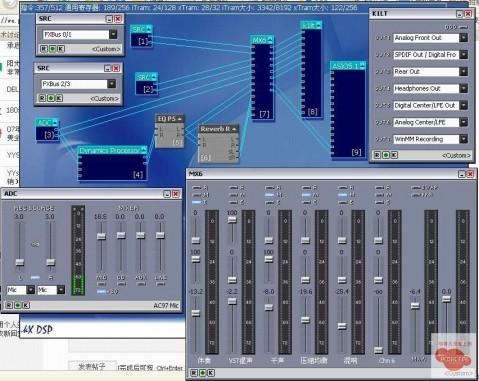This screenshot has height=381, width=479.
Task: Select the ADC [3] module block
Action: (47, 130)
